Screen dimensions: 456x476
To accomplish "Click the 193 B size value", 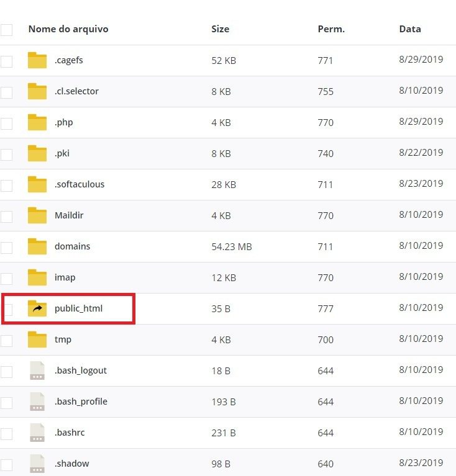I will pyautogui.click(x=224, y=402).
